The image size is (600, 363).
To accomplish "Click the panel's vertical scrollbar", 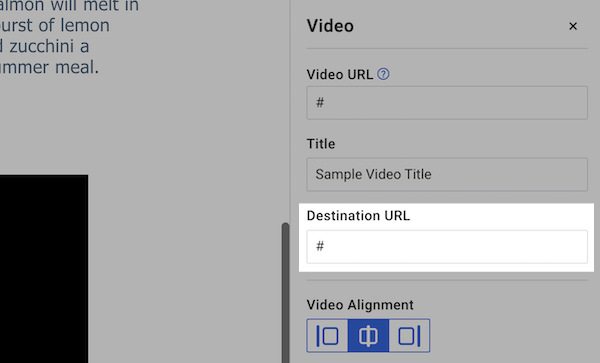I will pyautogui.click(x=285, y=293).
